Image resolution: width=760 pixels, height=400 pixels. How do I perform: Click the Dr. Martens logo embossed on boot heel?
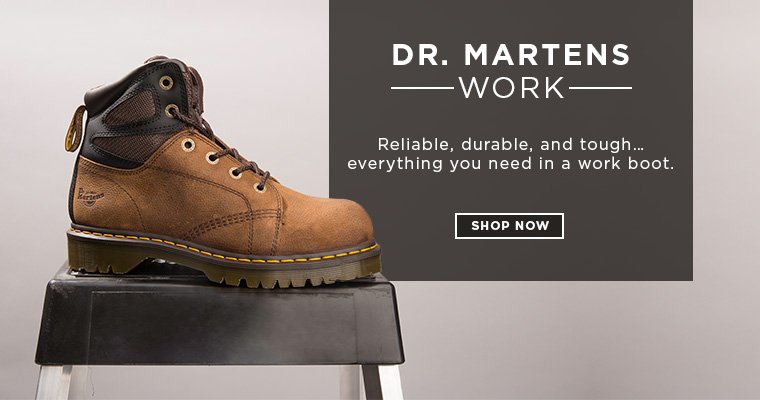tap(91, 196)
